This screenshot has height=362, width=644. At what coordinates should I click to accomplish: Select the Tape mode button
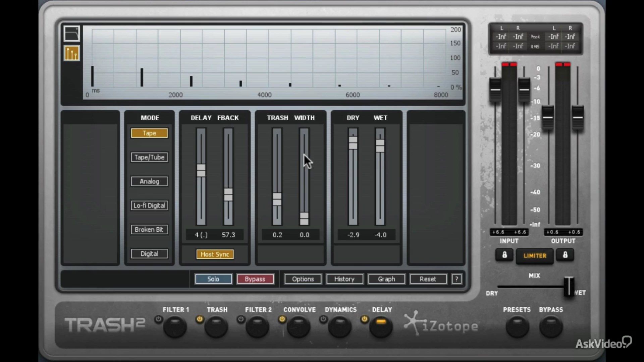[149, 133]
